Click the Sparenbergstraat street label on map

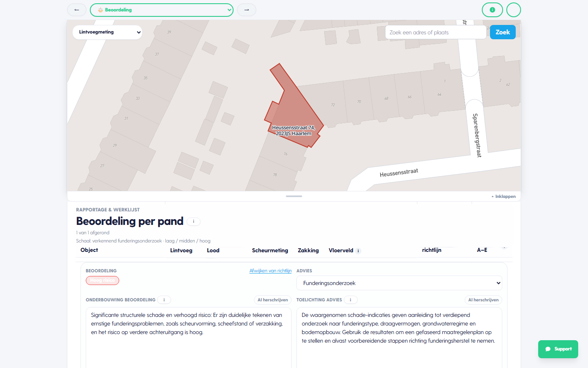click(477, 135)
